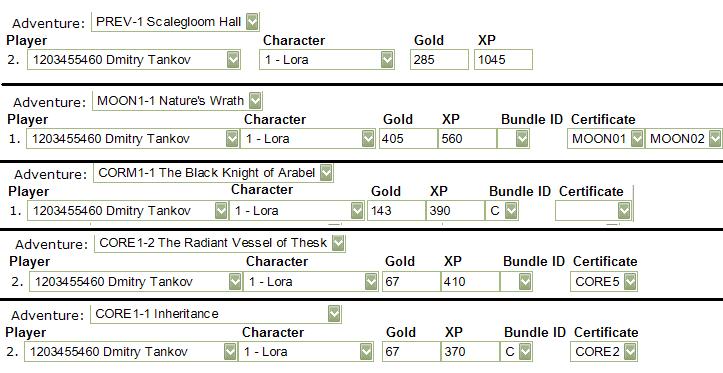
Task: Open the MOON02 certificate dropdown
Action: tap(683, 138)
